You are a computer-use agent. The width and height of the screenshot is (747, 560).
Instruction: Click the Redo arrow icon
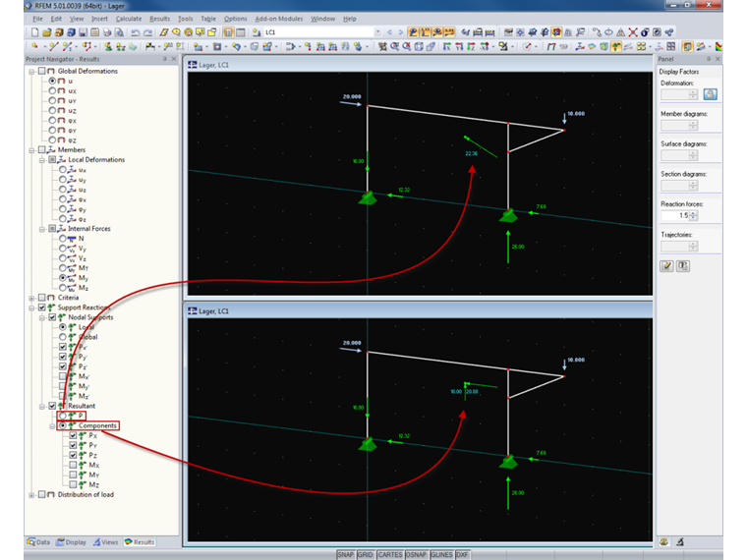click(147, 32)
